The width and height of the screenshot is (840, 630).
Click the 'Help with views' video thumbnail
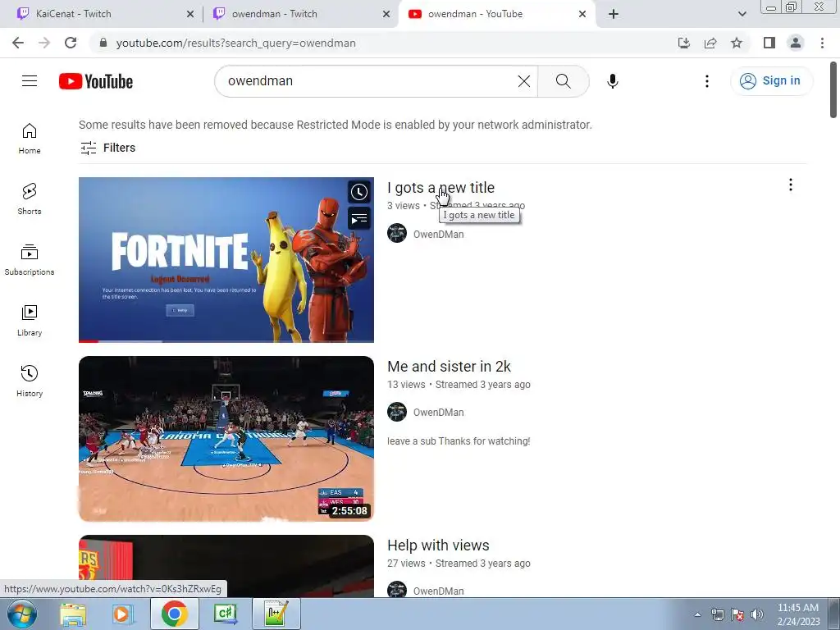pos(226,566)
